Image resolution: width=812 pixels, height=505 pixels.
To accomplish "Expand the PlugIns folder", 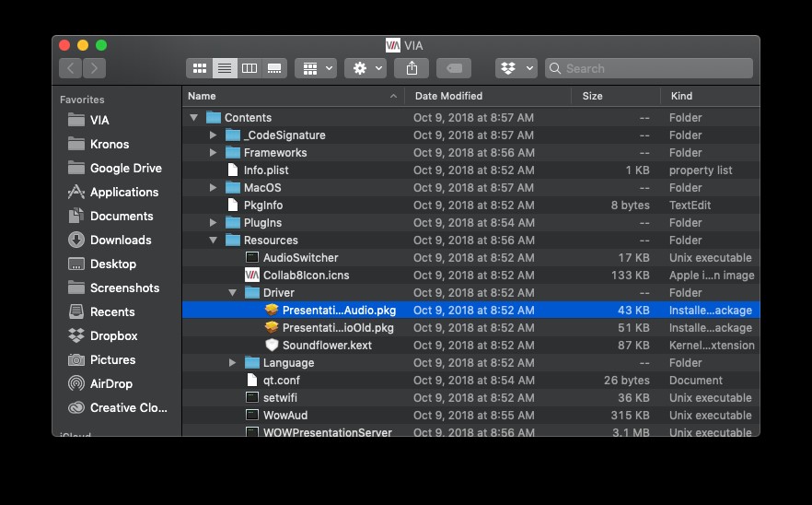I will pyautogui.click(x=213, y=223).
